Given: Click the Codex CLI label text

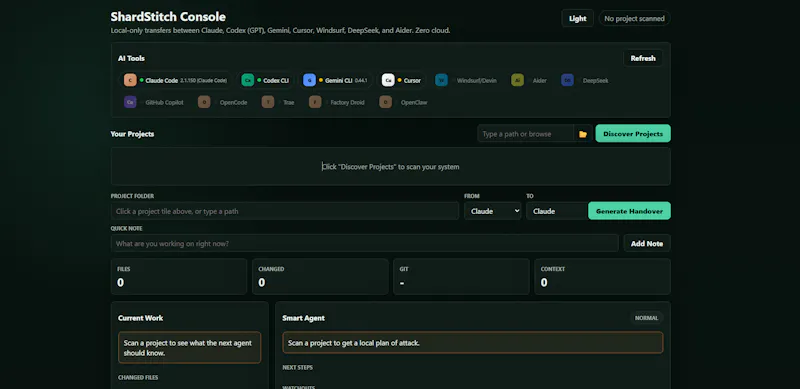Looking at the screenshot, I should (276, 81).
